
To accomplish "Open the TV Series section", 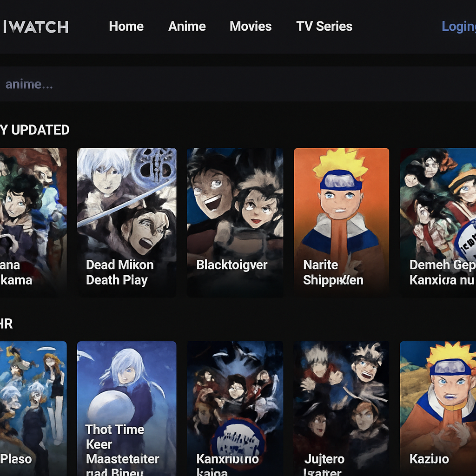I will (324, 26).
